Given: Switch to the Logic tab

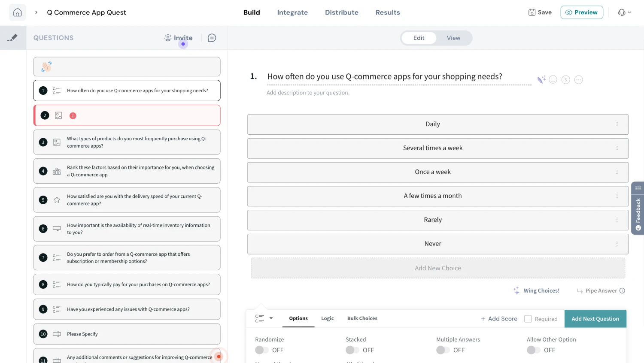Looking at the screenshot, I should click(x=327, y=318).
